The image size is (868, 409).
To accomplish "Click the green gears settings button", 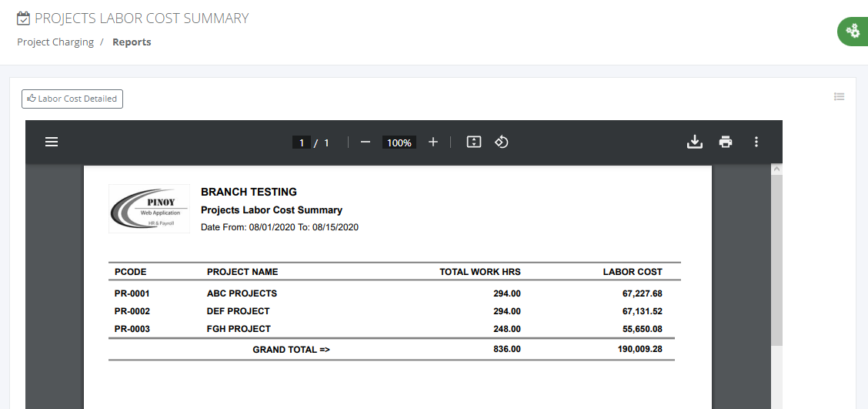I will click(x=853, y=32).
